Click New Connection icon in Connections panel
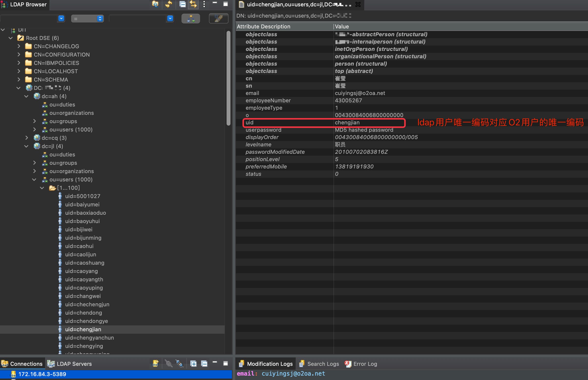Image resolution: width=588 pixels, height=380 pixels. (x=155, y=363)
